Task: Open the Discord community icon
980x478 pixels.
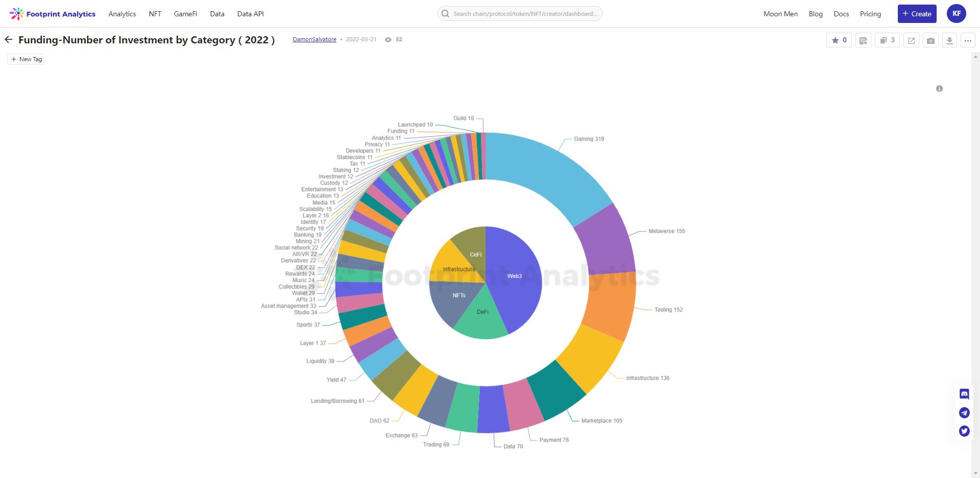Action: (x=964, y=394)
